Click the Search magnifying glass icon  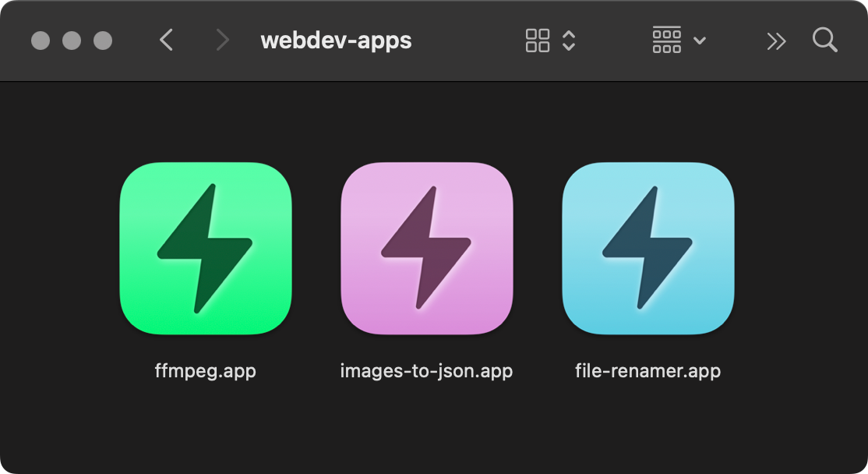(824, 40)
